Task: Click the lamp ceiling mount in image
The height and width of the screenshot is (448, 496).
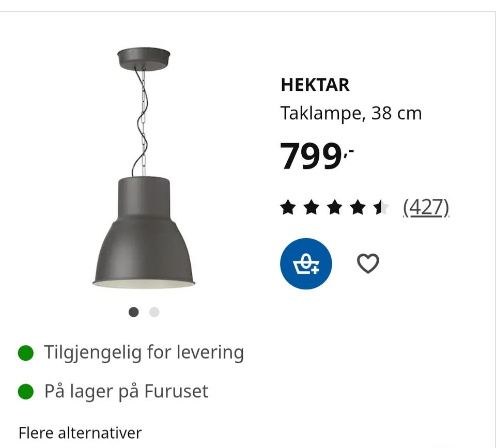Action: (144, 58)
